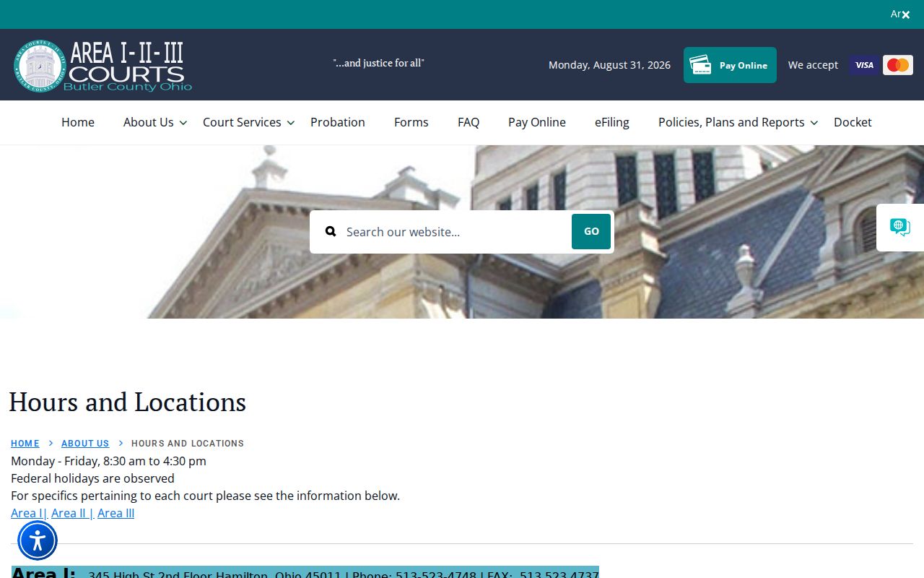This screenshot has height=578, width=924.
Task: Click the Area Courts logo
Action: coord(103,66)
